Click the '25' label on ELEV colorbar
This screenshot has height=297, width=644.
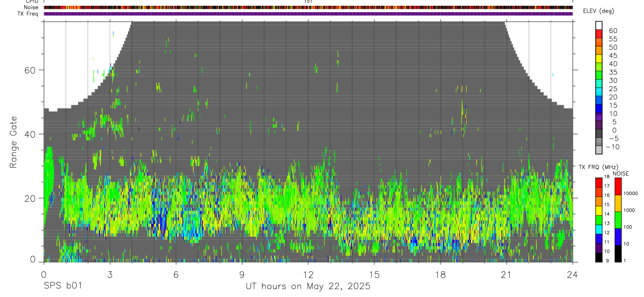pos(613,89)
